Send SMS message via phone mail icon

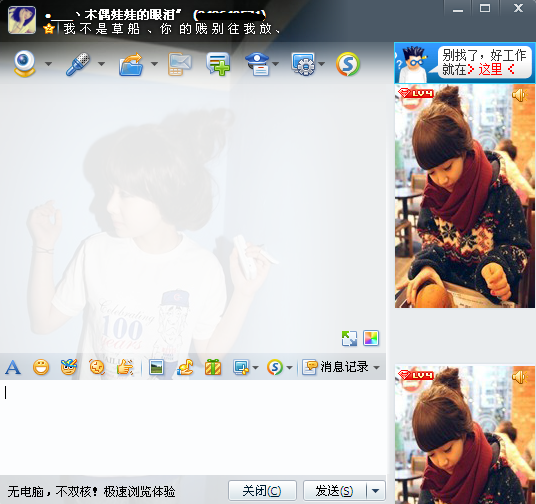click(179, 64)
